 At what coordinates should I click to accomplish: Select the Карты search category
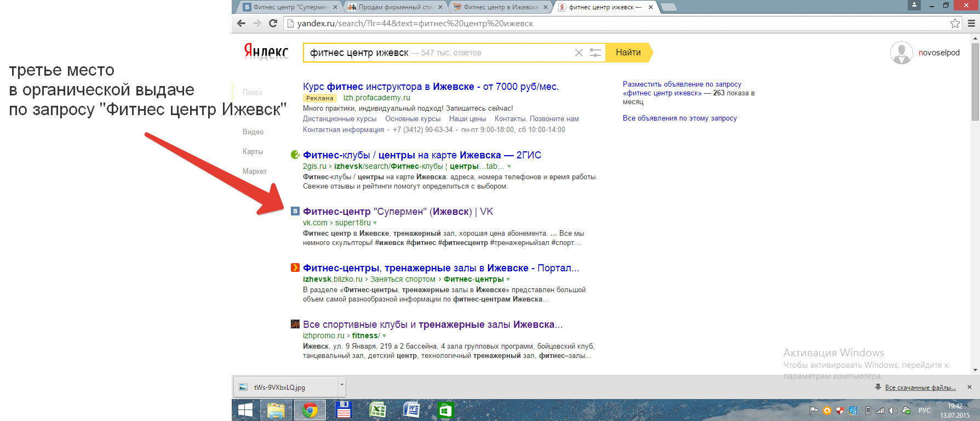[x=253, y=152]
